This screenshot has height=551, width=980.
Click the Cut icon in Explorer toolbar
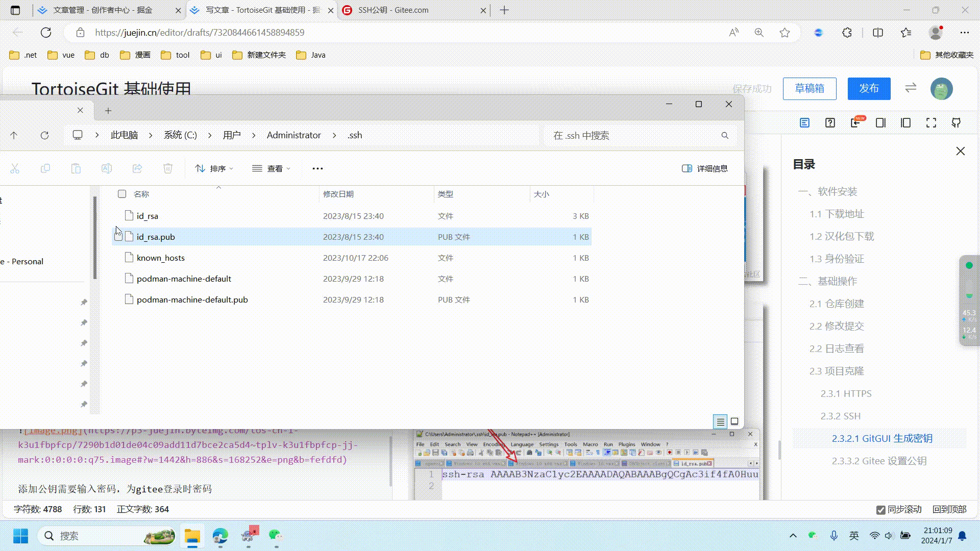click(x=15, y=168)
